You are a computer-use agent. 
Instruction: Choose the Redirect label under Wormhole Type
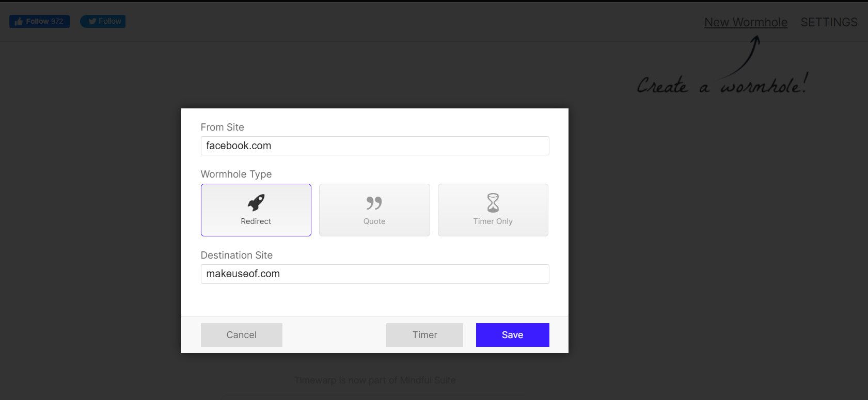point(256,221)
